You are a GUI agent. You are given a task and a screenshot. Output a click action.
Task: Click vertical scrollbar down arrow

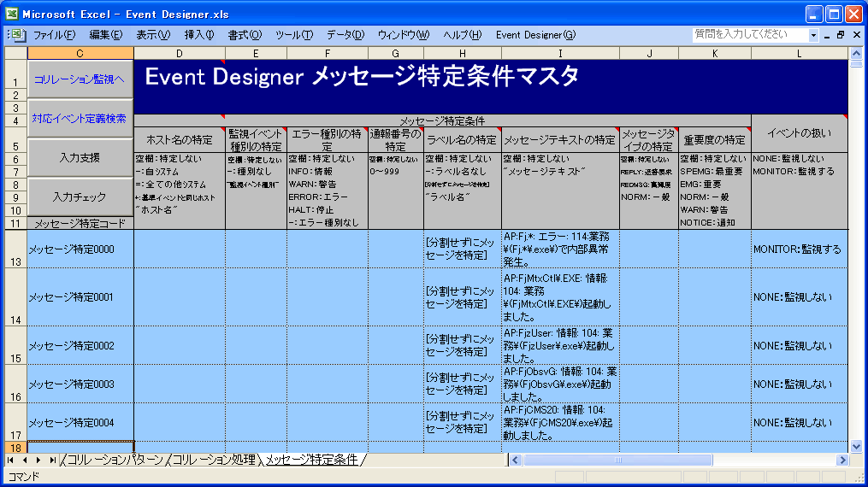(856, 447)
